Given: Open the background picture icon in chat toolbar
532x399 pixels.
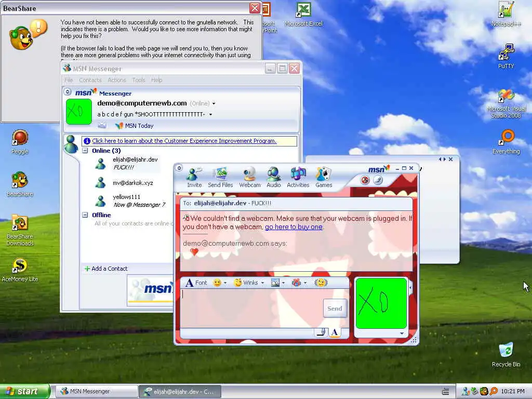Looking at the screenshot, I should (275, 283).
